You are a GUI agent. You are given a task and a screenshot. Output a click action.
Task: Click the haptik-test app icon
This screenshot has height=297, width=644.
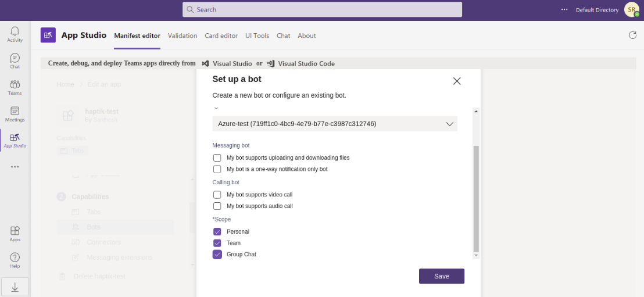68,116
